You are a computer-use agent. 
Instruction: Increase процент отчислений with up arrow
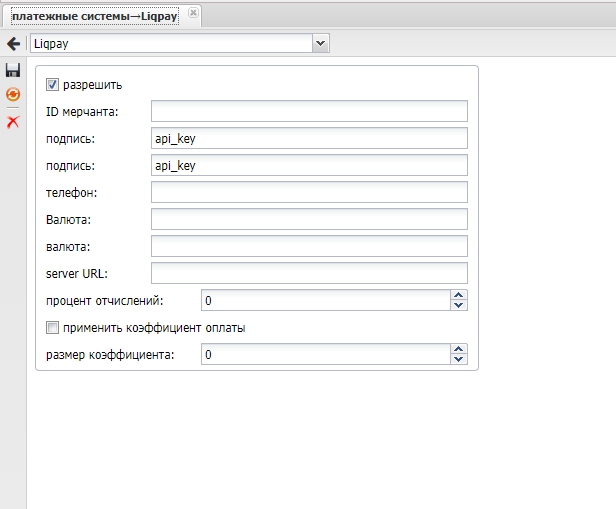point(459,295)
